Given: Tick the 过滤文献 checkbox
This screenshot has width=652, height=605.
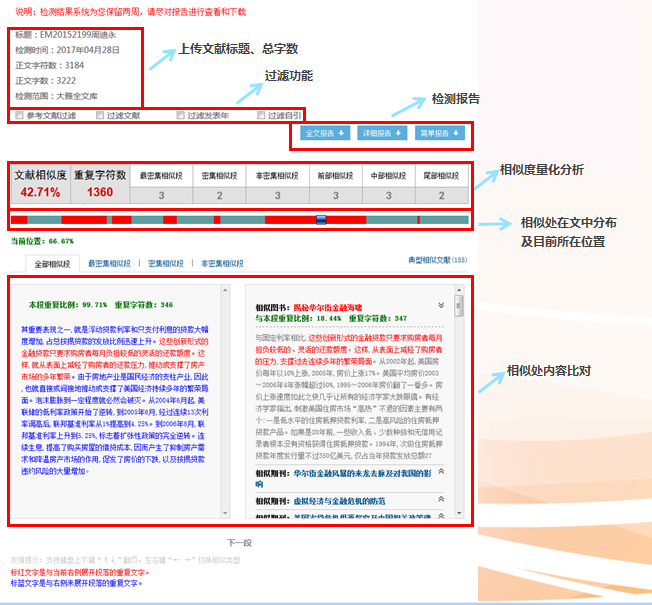Looking at the screenshot, I should pos(100,116).
